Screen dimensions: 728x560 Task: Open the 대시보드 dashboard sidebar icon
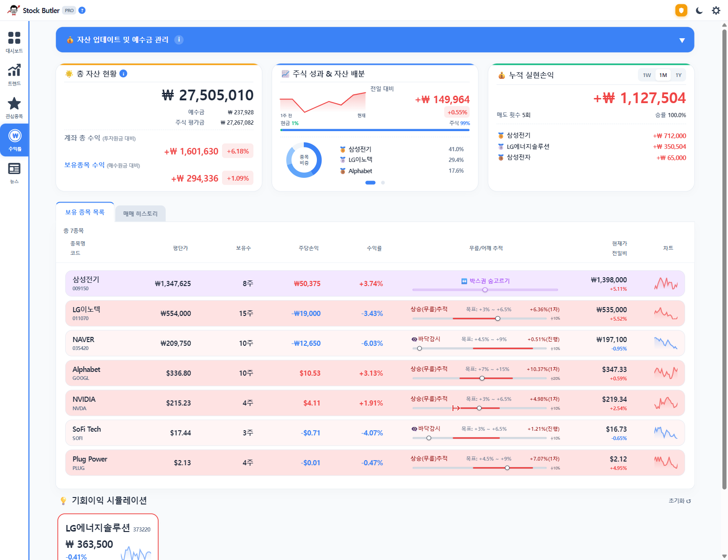(x=14, y=42)
